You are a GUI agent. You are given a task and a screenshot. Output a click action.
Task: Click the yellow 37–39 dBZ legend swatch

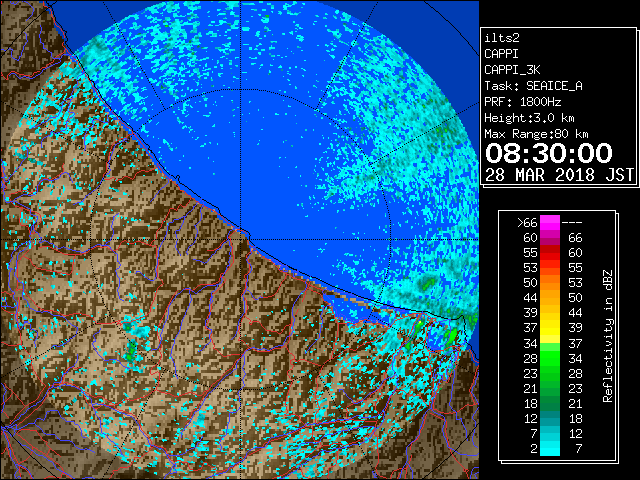coord(550,328)
